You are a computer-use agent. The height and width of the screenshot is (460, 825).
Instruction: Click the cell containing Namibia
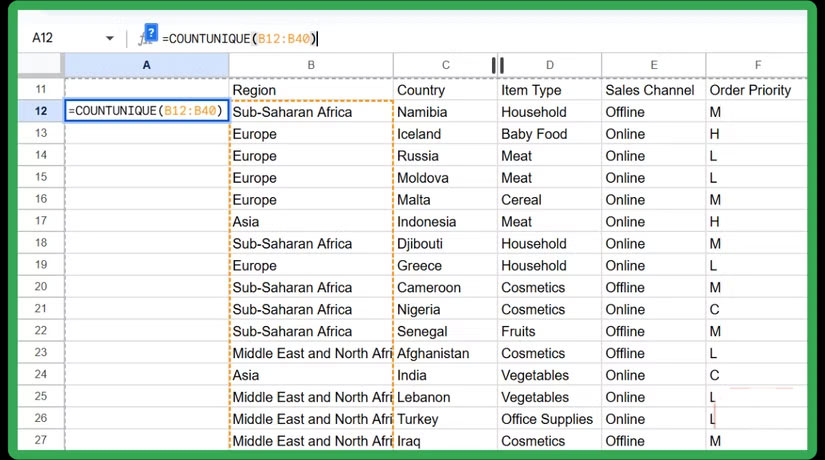click(445, 112)
